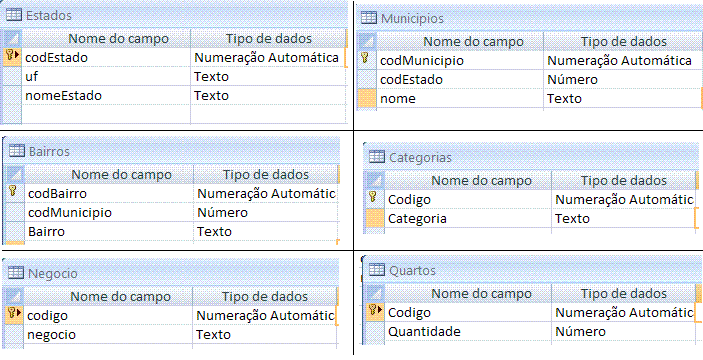
Task: Click the Estados table icon
Action: 13,15
